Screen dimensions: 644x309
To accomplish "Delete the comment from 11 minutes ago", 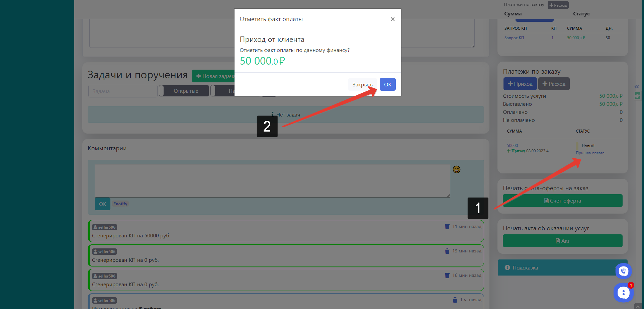I will pos(447,227).
